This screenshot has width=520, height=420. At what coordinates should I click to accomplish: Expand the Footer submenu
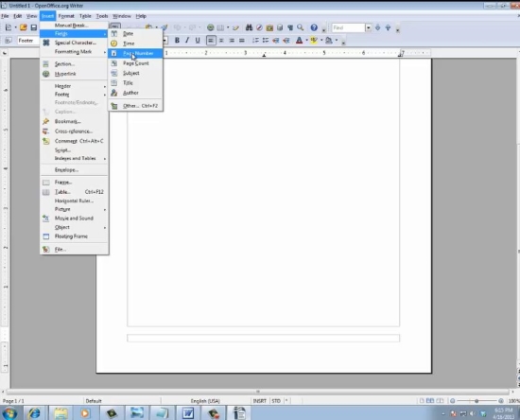74,95
